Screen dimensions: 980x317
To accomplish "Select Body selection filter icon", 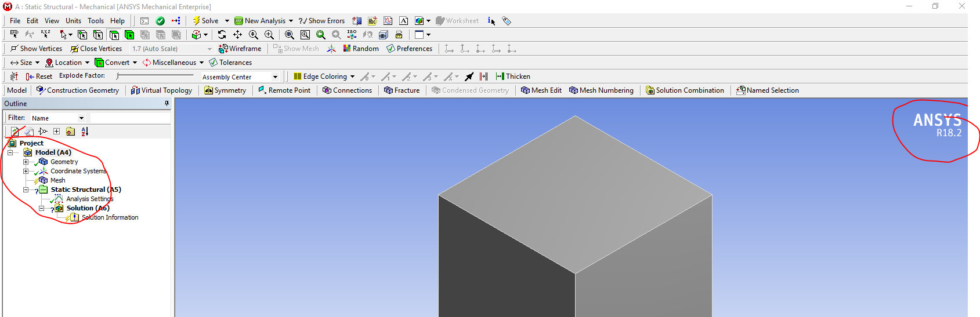I will [129, 35].
